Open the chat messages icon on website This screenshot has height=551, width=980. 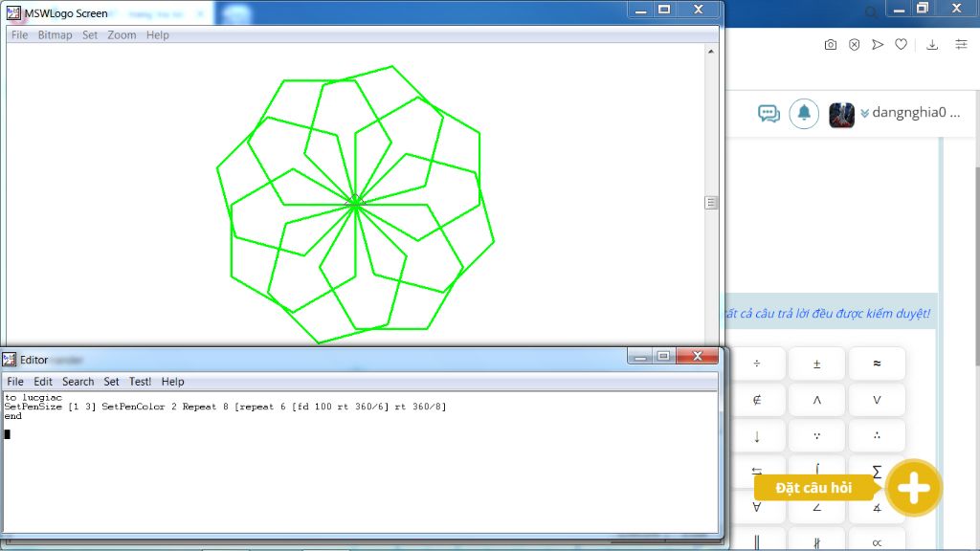(x=768, y=114)
